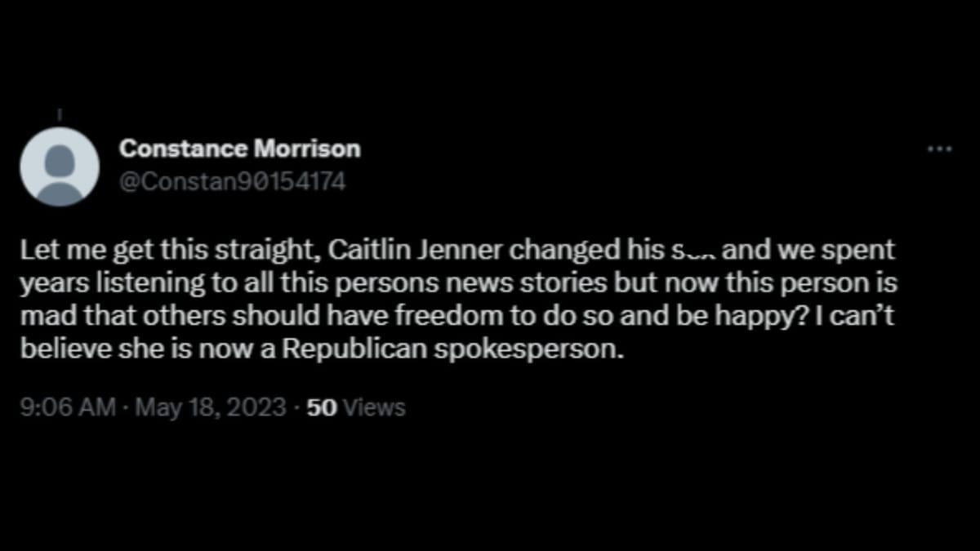Click the Views label
980x551 pixels.
374,406
